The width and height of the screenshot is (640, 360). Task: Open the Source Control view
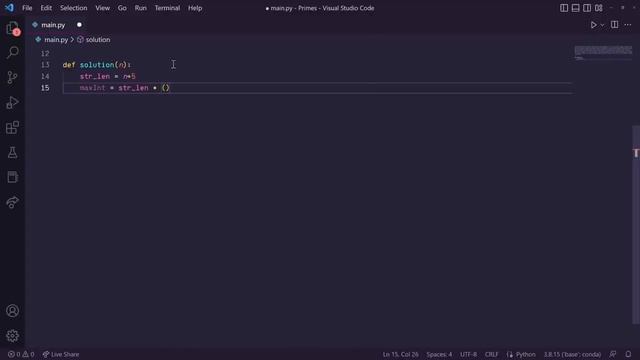coord(13,77)
